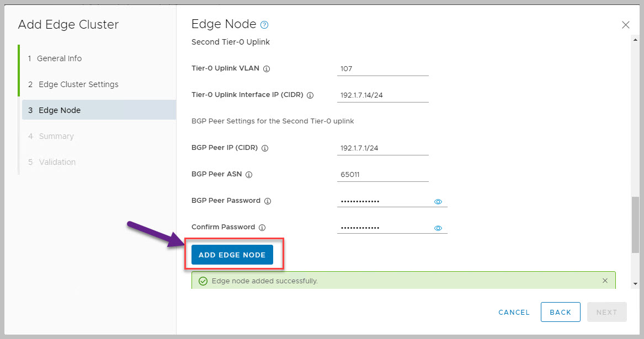
Task: Show the BGP Peer Password text
Action: point(438,202)
